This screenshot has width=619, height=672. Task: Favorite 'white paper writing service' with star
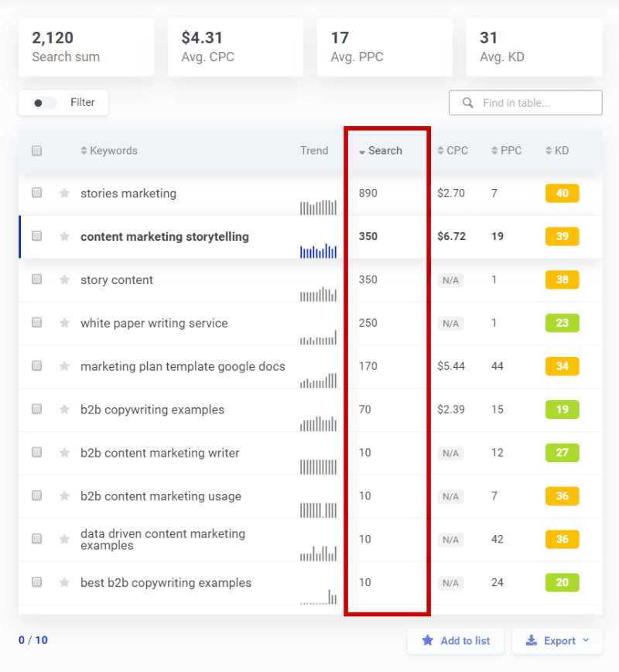65,324
